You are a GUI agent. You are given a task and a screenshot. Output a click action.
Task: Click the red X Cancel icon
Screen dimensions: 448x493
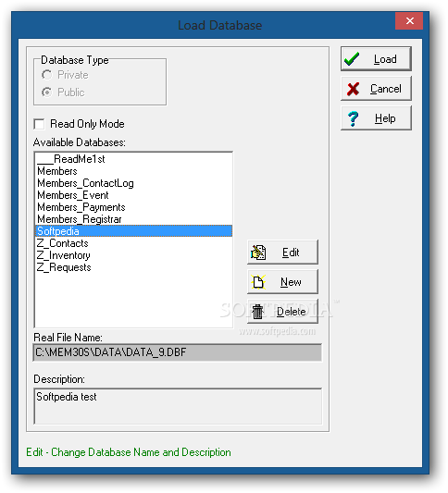(353, 89)
